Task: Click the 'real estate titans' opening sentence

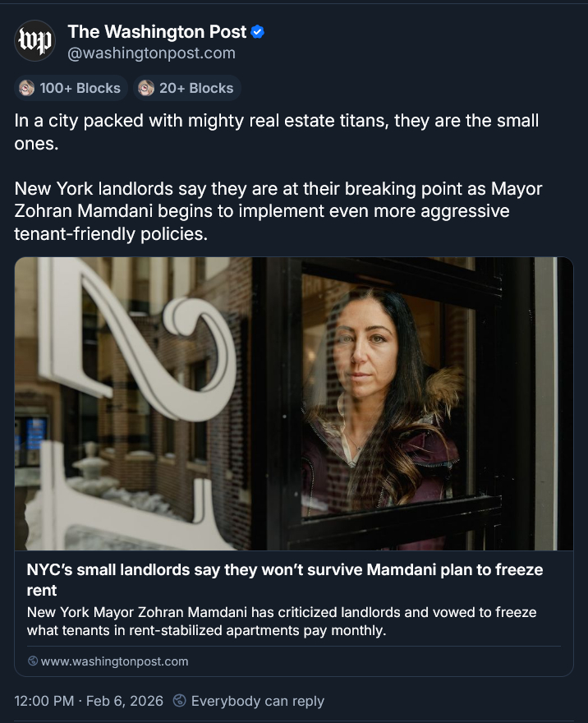Action: tap(277, 132)
